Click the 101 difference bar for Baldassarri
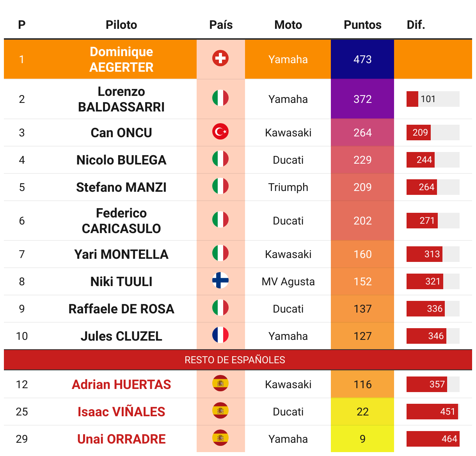The image size is (476, 456). [433, 99]
